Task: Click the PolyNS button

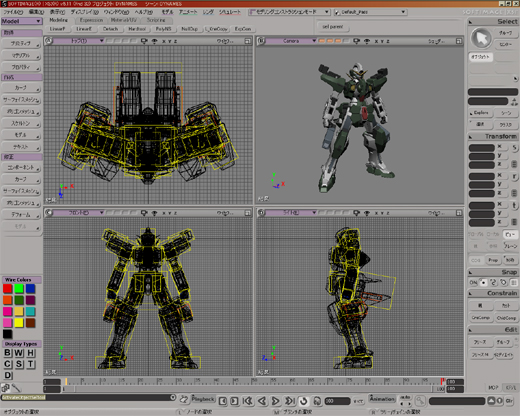Action: (x=163, y=29)
